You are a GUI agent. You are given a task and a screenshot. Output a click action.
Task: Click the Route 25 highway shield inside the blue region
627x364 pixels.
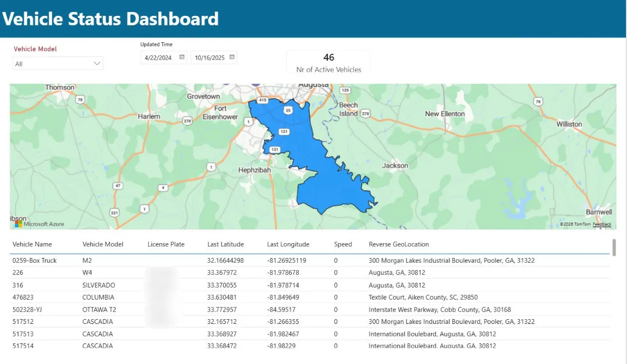coord(288,110)
